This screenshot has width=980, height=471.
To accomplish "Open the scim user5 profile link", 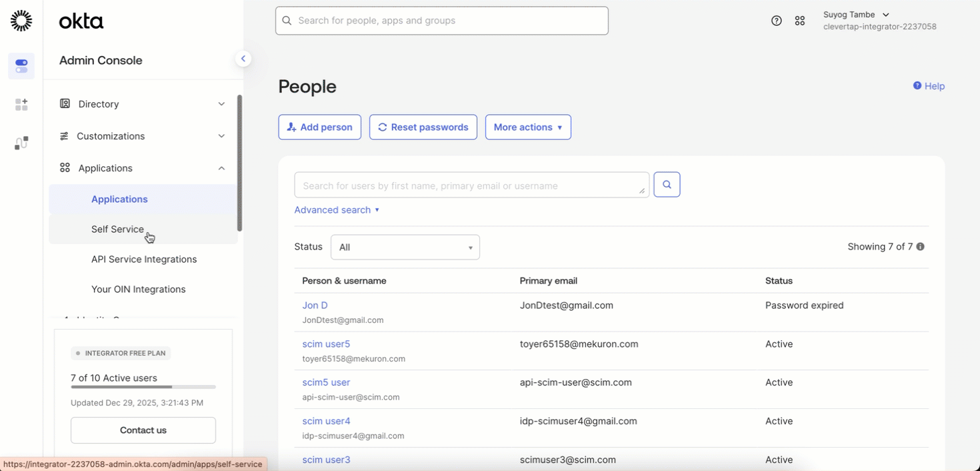I will coord(326,344).
